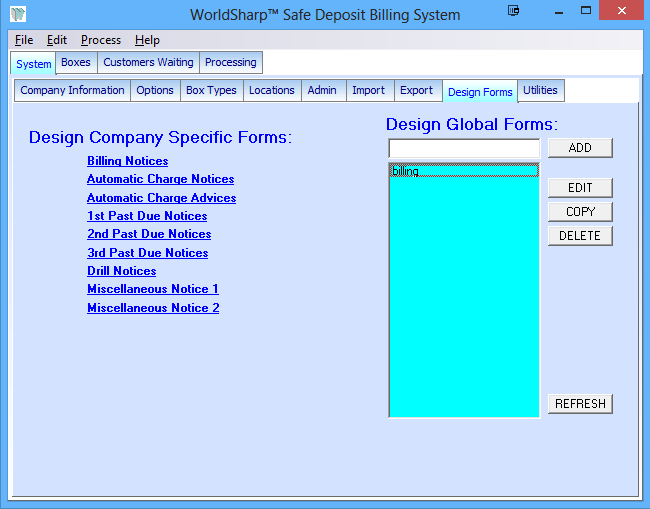Open the Utilities sub-tab
The width and height of the screenshot is (650, 509).
[x=540, y=90]
